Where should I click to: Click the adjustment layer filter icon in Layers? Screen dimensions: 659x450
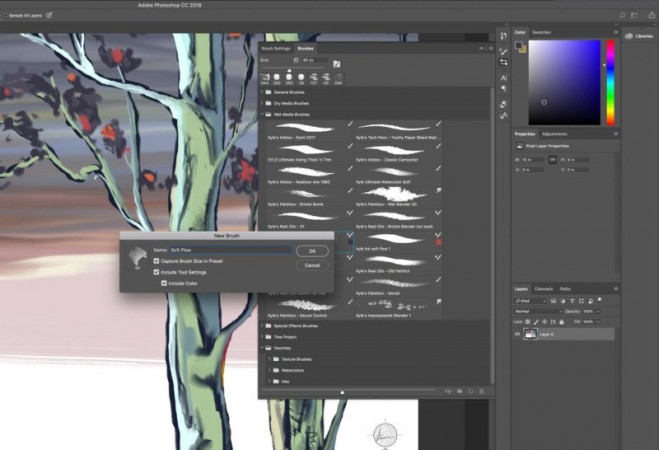coord(563,301)
